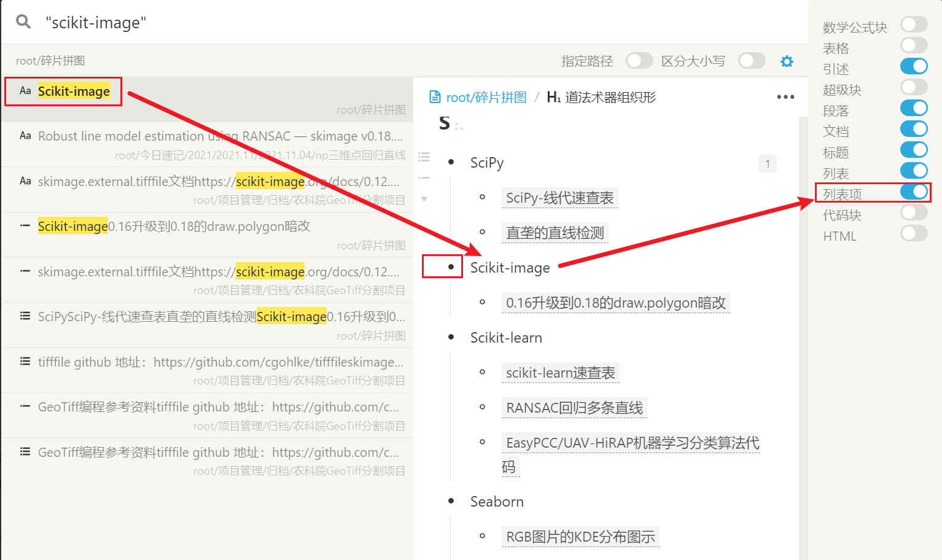Click the list block icon in preview gutter
This screenshot has width=942, height=560.
[424, 157]
